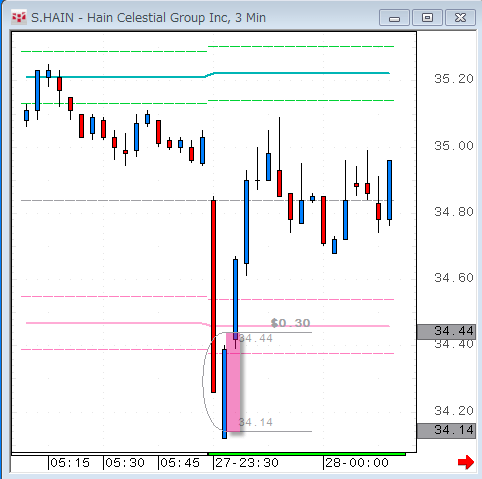Click the chart app icon in the title bar
The height and width of the screenshot is (479, 482).
[x=19, y=17]
